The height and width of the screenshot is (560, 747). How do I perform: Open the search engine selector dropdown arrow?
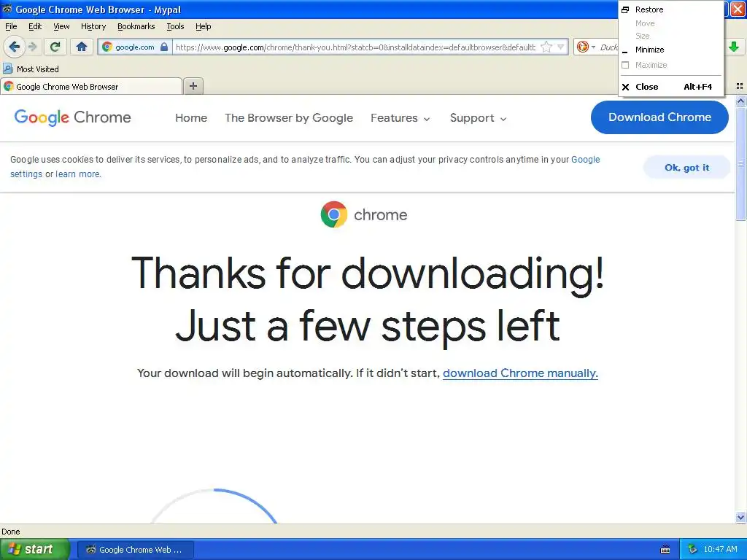pyautogui.click(x=593, y=47)
